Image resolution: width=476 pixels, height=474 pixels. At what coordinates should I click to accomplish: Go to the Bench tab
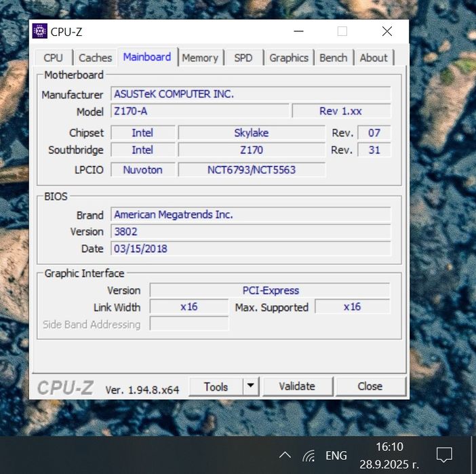click(x=334, y=58)
